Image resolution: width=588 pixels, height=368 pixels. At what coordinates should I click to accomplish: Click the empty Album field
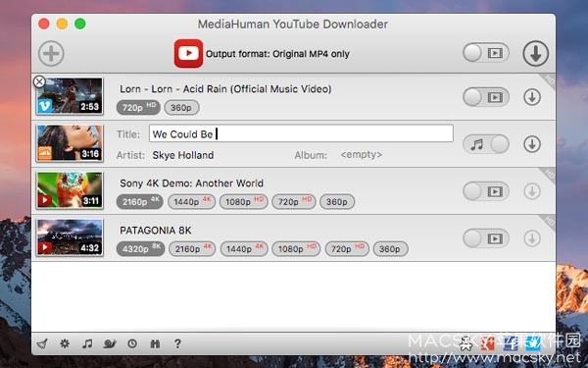(x=361, y=155)
